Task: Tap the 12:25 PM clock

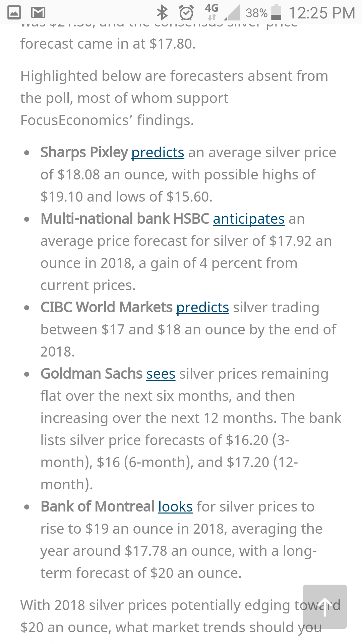Action: click(x=322, y=13)
